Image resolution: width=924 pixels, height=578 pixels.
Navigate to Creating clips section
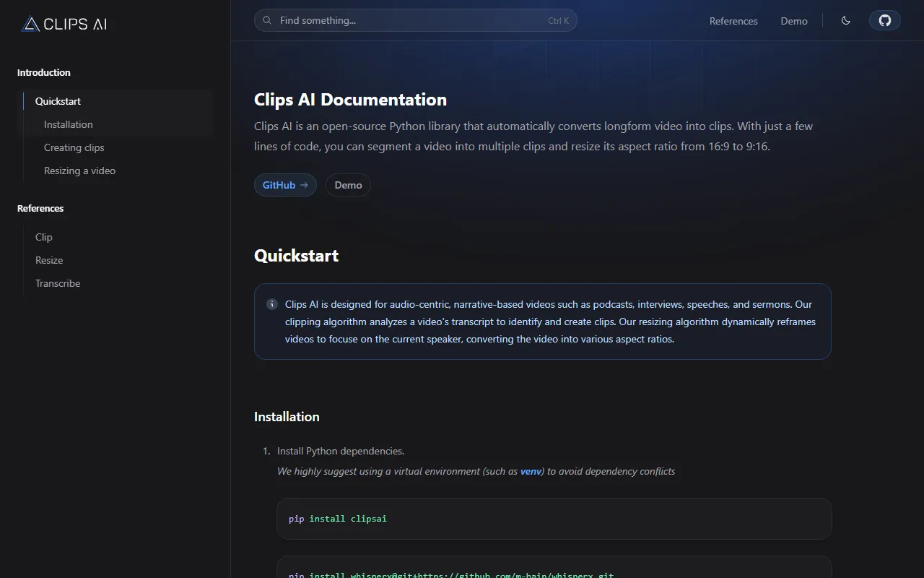coord(74,147)
